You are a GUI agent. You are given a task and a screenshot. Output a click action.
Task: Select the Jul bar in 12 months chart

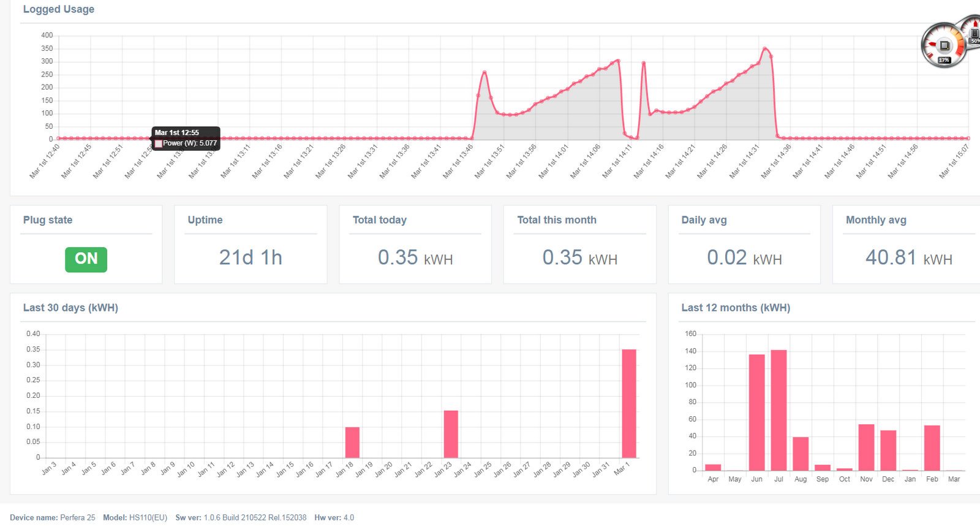[x=778, y=410]
